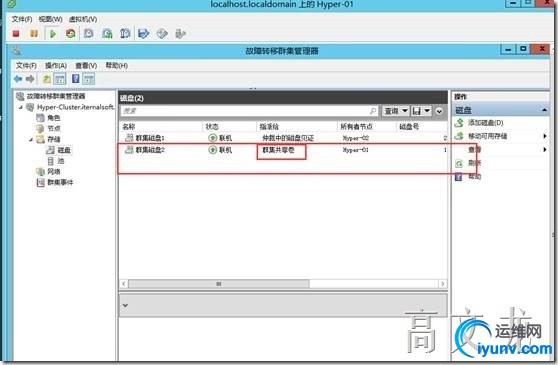Click the disk list scrollbar right arrow
This screenshot has width=558, height=365.
[443, 284]
